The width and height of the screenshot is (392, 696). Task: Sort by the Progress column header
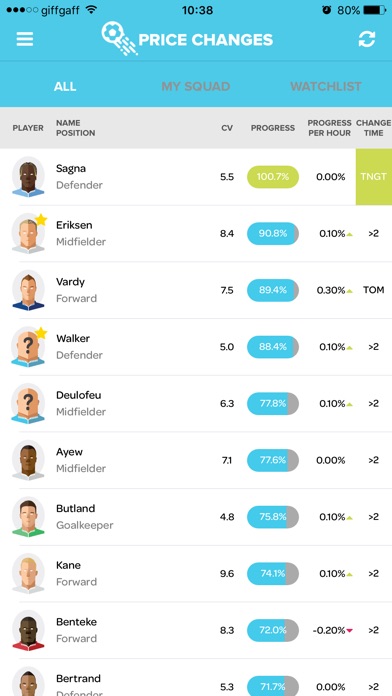pos(273,128)
